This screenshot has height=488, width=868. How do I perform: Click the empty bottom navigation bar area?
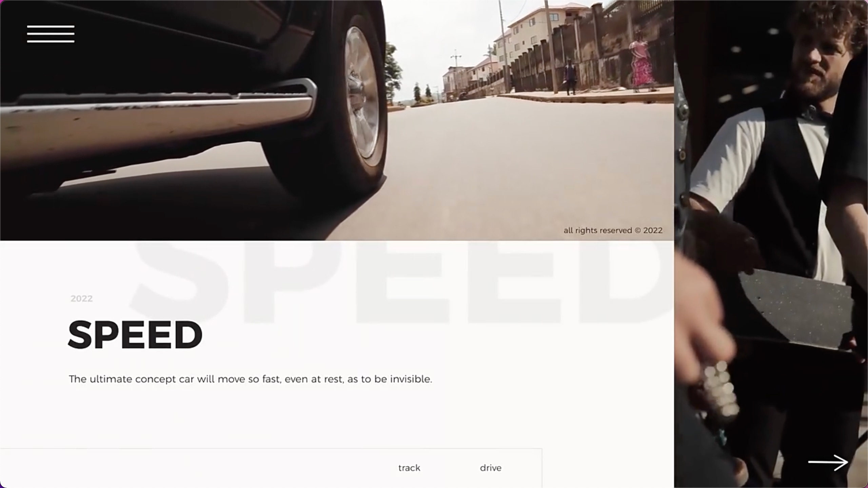click(190, 468)
